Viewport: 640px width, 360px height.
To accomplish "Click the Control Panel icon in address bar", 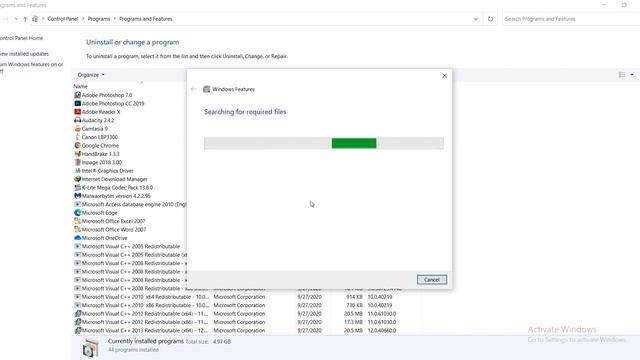I will tap(35, 19).
